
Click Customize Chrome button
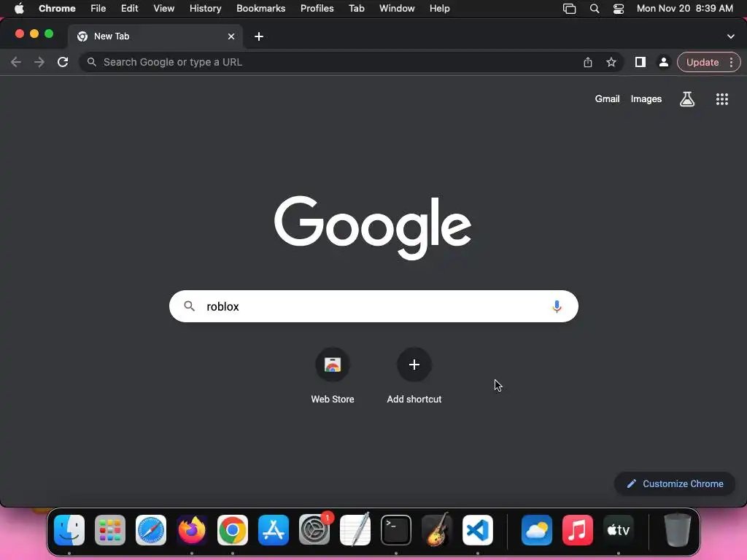tap(675, 484)
